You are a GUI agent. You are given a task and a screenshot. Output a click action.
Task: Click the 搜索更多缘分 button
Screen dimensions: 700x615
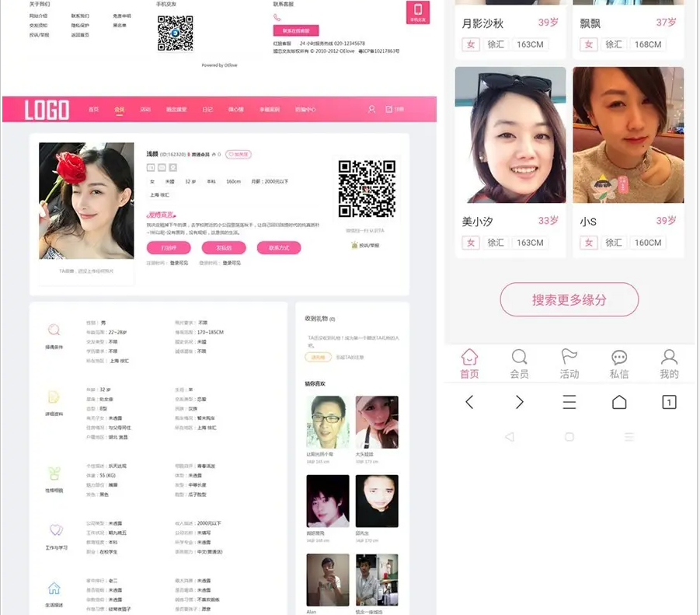[569, 299]
